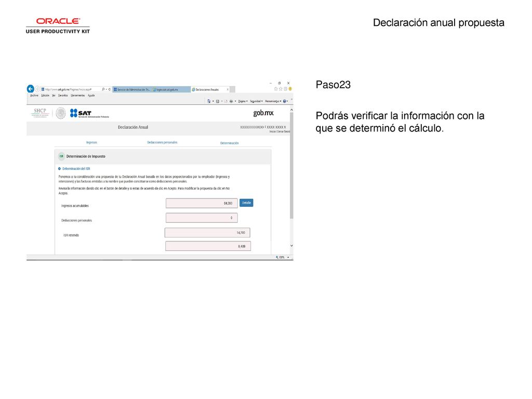The height and width of the screenshot is (399, 532).
Task: Click the print icon in the command bar
Action: 231,101
